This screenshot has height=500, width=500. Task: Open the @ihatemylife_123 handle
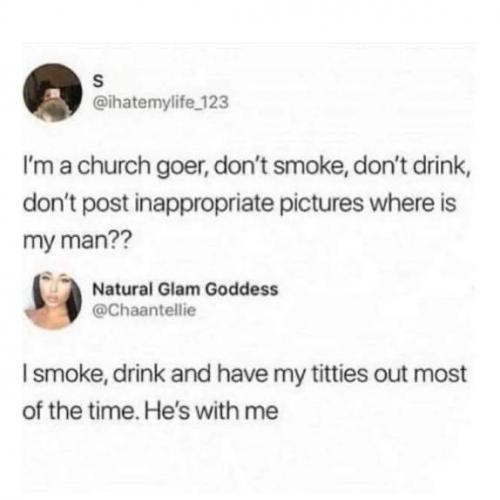coord(161,102)
